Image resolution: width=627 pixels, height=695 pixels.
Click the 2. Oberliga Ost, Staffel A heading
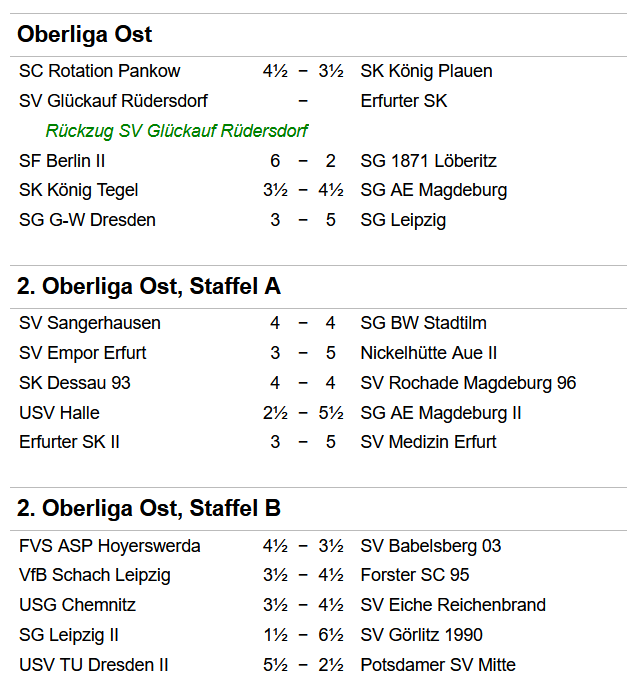click(x=149, y=287)
